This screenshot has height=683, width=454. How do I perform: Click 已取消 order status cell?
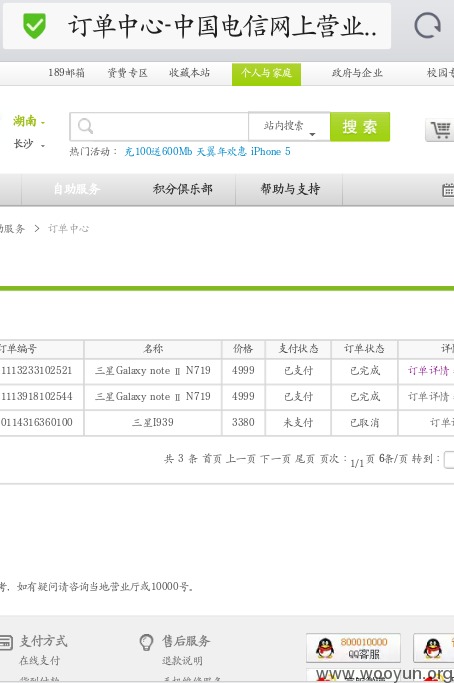[x=365, y=423]
